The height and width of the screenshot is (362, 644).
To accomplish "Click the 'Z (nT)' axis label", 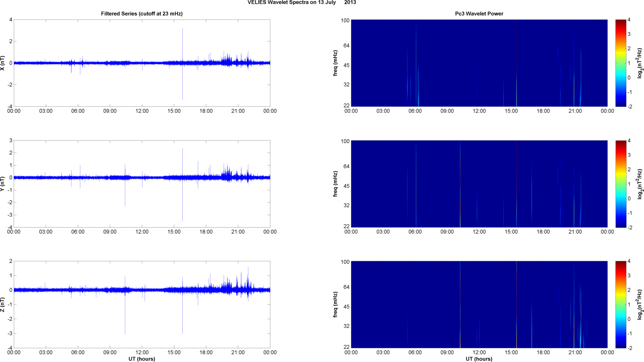I will [3, 305].
